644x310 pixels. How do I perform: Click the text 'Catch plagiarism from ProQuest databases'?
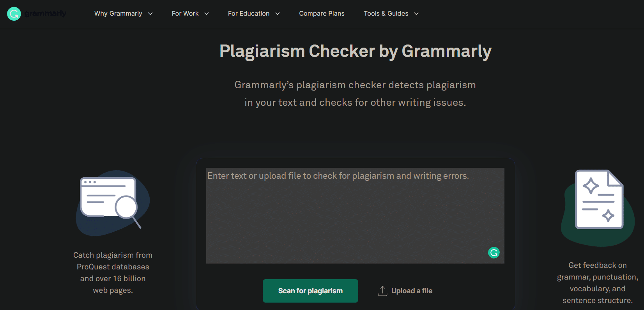(113, 261)
